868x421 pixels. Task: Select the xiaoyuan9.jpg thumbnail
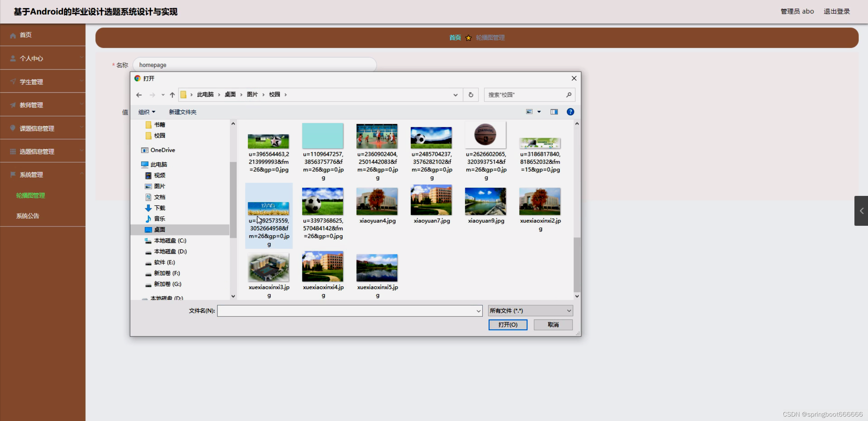click(x=485, y=202)
